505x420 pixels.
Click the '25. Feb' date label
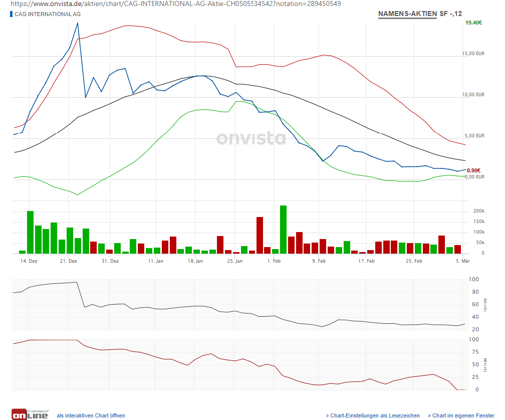[x=414, y=261]
